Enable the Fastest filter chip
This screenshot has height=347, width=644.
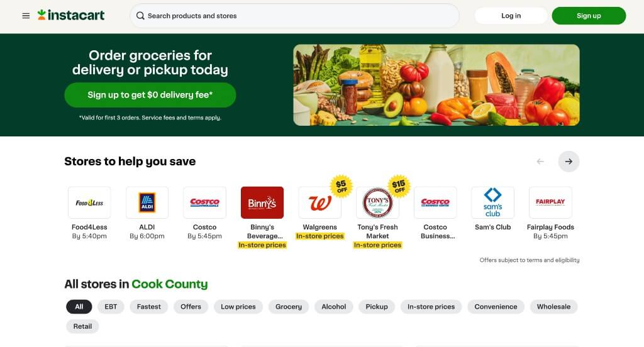148,307
